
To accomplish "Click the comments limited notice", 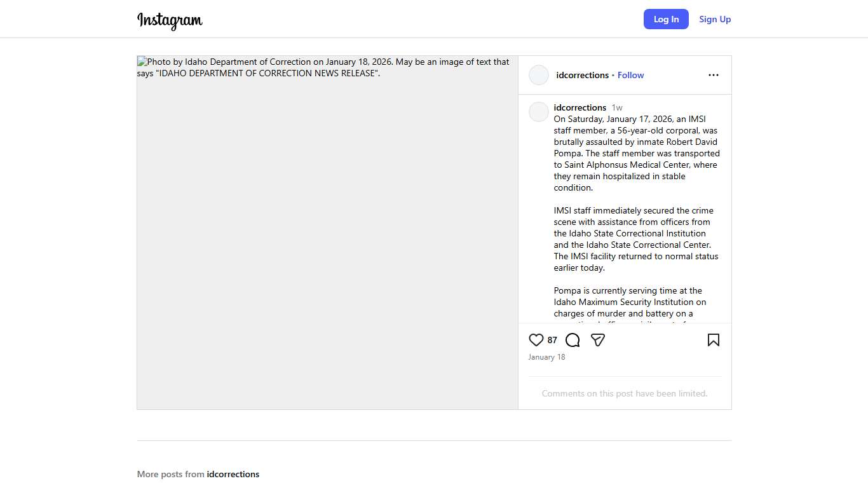I will 624,393.
